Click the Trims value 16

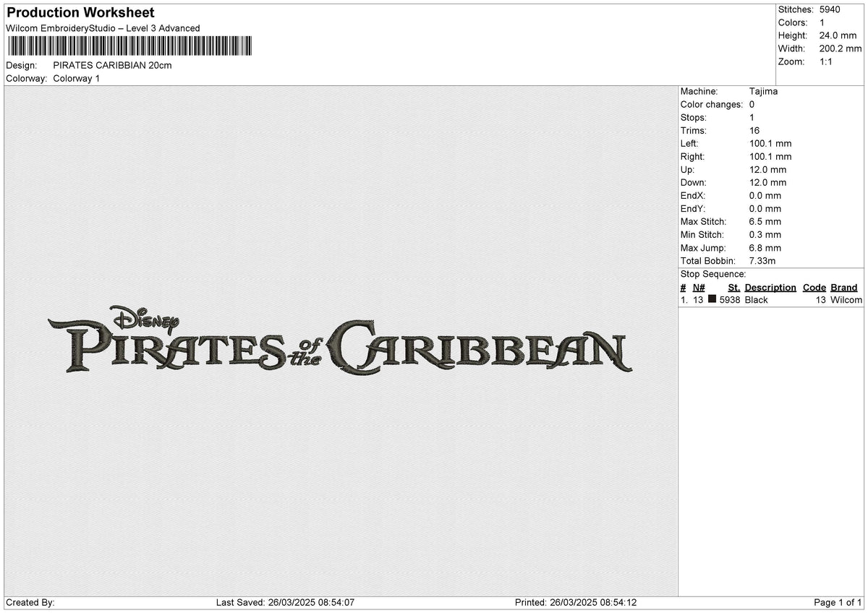tap(754, 130)
